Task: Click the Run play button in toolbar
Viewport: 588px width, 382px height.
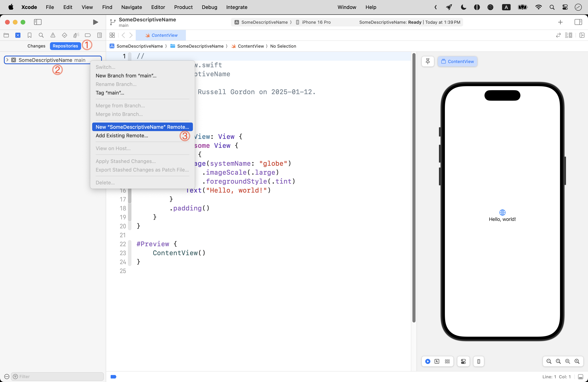Action: [x=95, y=22]
